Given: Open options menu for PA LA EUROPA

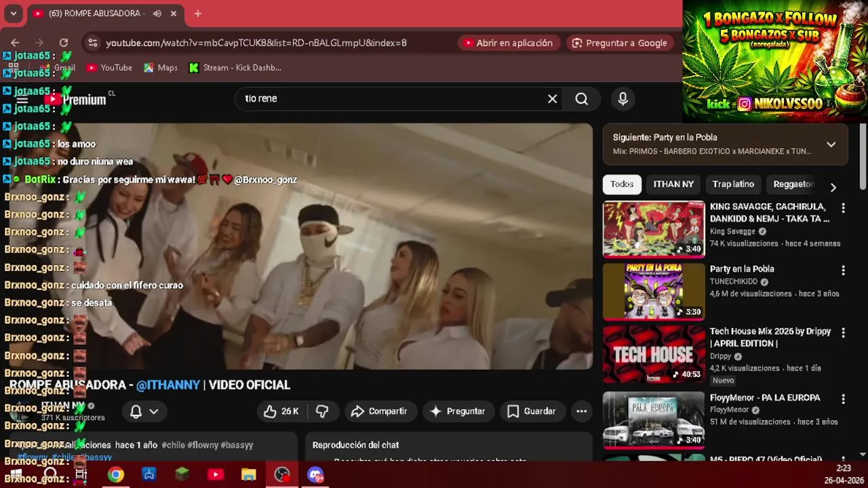Looking at the screenshot, I should click(x=844, y=399).
